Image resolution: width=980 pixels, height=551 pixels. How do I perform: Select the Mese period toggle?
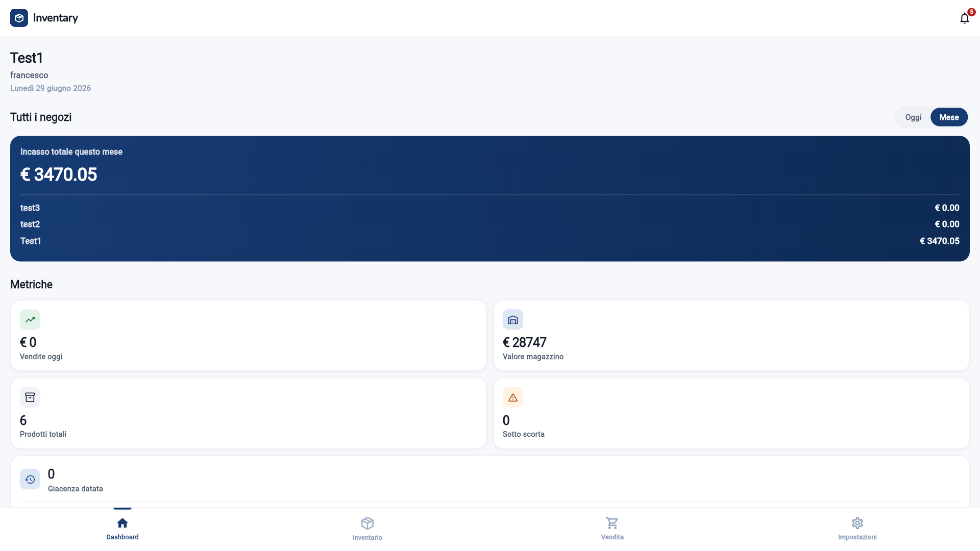(x=949, y=117)
